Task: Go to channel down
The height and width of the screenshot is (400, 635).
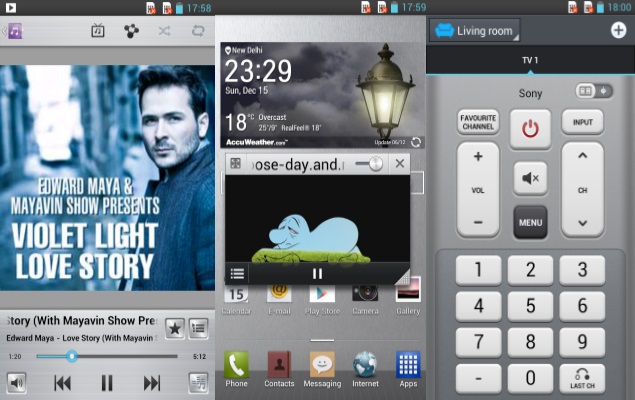Action: [x=583, y=223]
